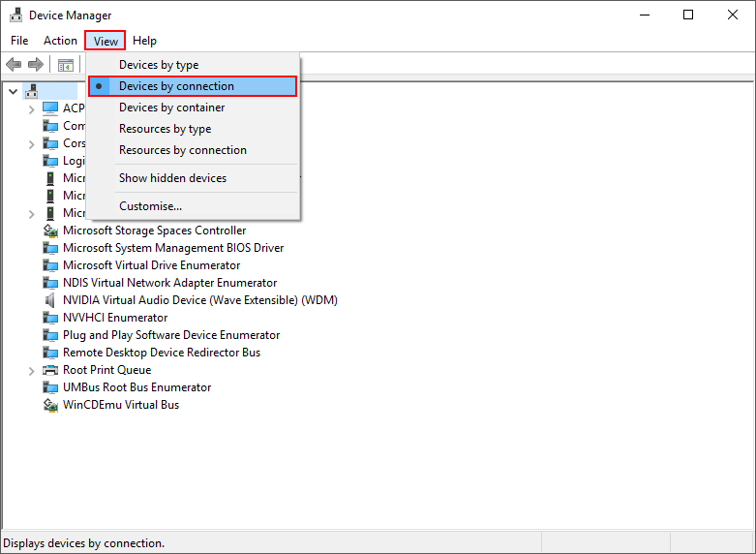756x554 pixels.
Task: Click the Forward arrow toolbar icon
Action: pyautogui.click(x=36, y=64)
